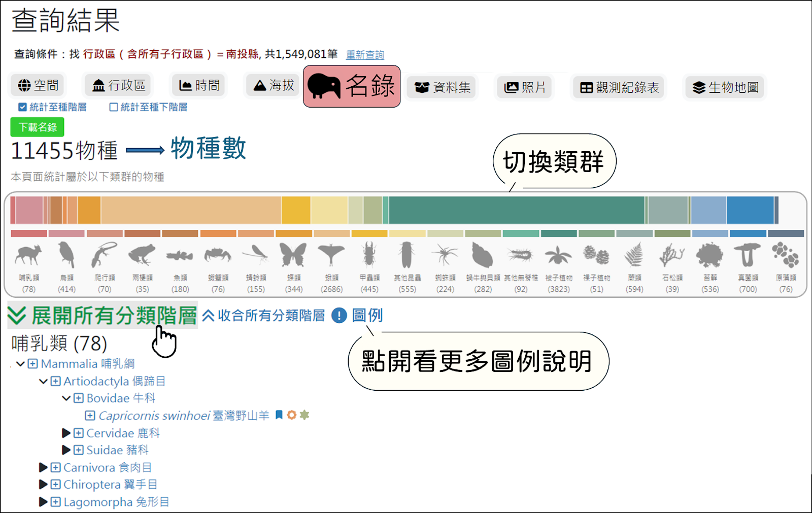Collapse the Mammalia 哺乳綱 tree node
The width and height of the screenshot is (812, 513).
(20, 364)
